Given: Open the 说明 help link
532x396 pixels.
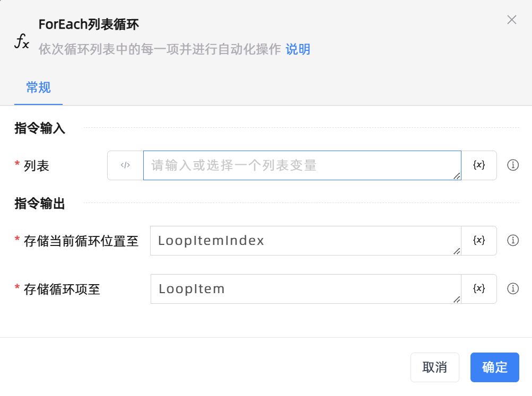Looking at the screenshot, I should [x=297, y=49].
